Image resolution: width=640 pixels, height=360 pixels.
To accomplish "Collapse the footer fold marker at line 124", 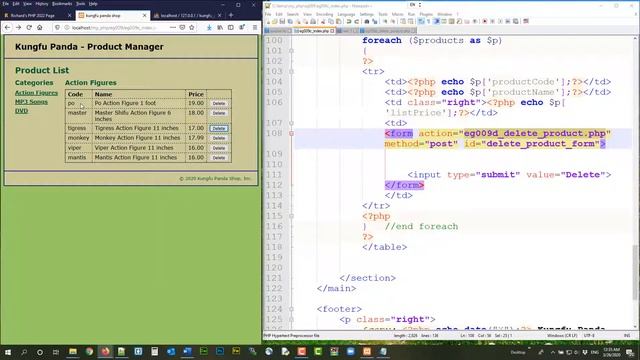I will point(291,309).
